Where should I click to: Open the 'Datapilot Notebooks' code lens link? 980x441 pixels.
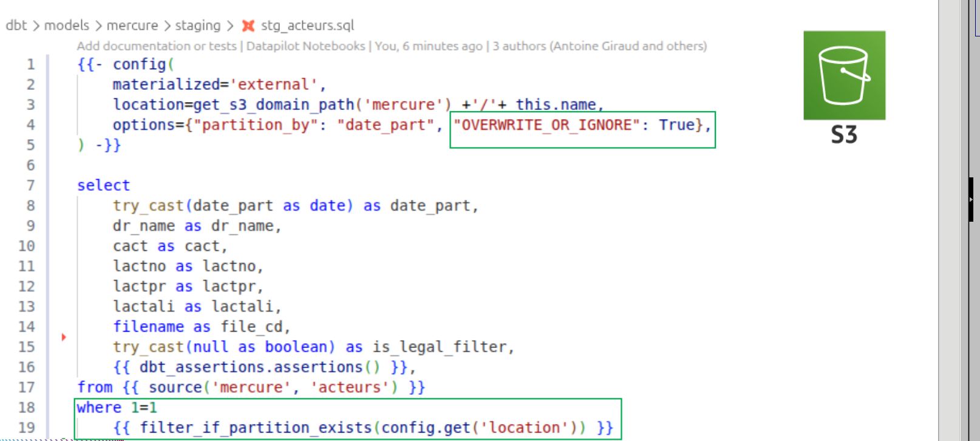tap(305, 46)
